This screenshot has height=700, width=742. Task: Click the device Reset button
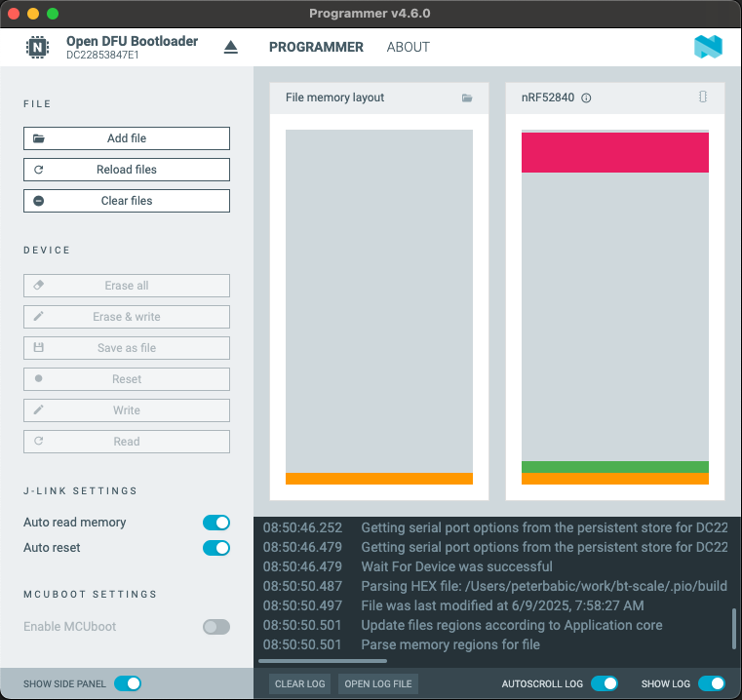point(127,379)
